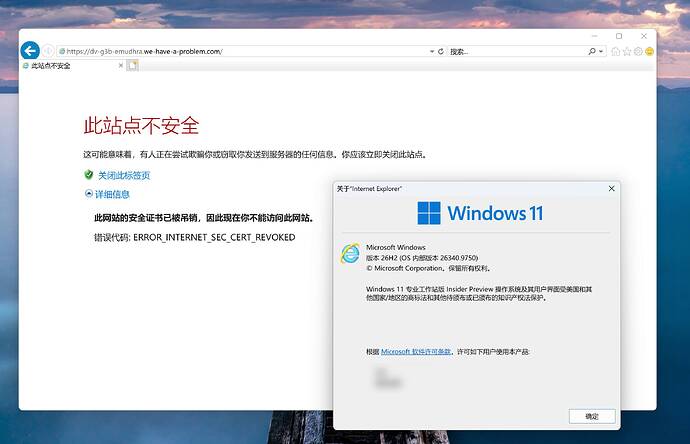This screenshot has height=444, width=690.
Task: Open the address bar autocomplete dropdown arrow
Action: point(432,51)
